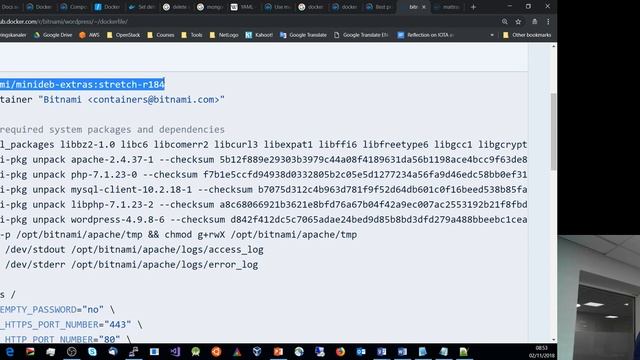Click the zoom magnifier icon in address bar

point(504,22)
